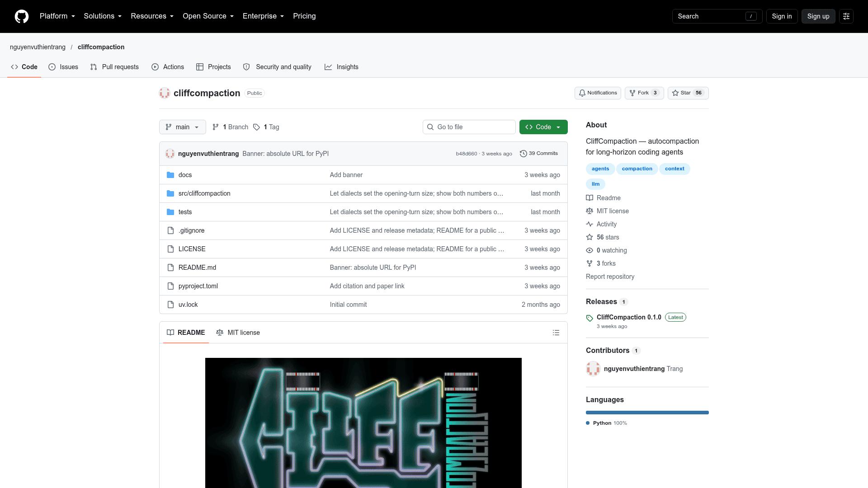Expand the main branch dropdown
868x488 pixels.
point(183,127)
